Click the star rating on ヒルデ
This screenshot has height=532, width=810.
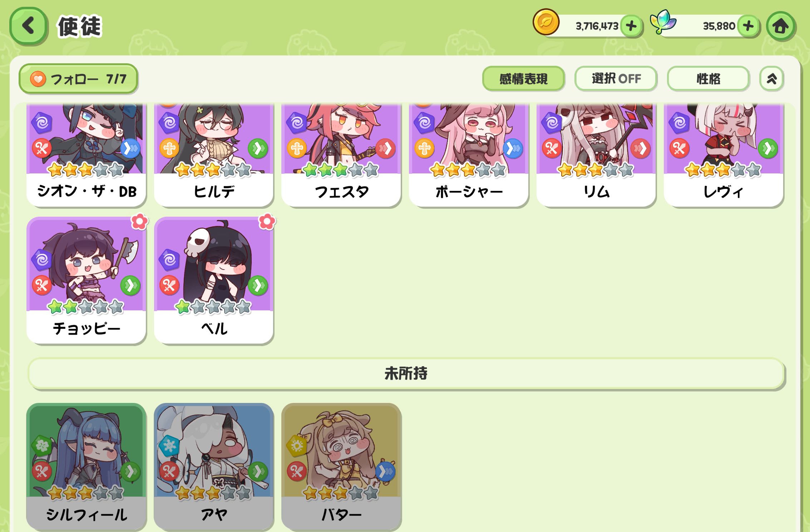[x=213, y=170]
